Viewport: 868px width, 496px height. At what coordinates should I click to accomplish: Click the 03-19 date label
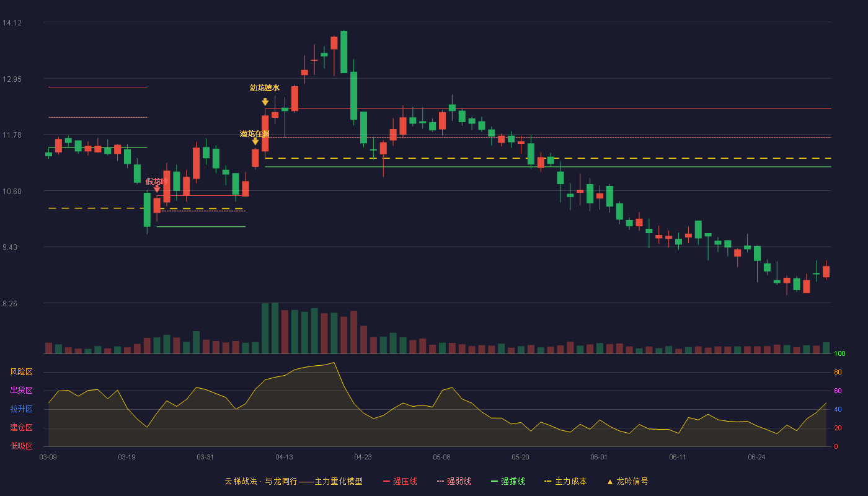[x=126, y=457]
